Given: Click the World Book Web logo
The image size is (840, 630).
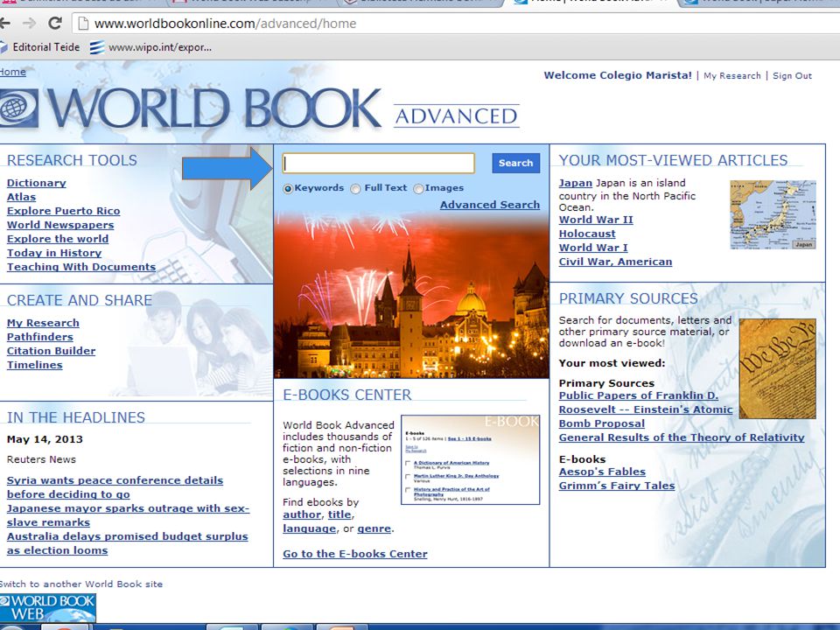Looking at the screenshot, I should [47, 607].
